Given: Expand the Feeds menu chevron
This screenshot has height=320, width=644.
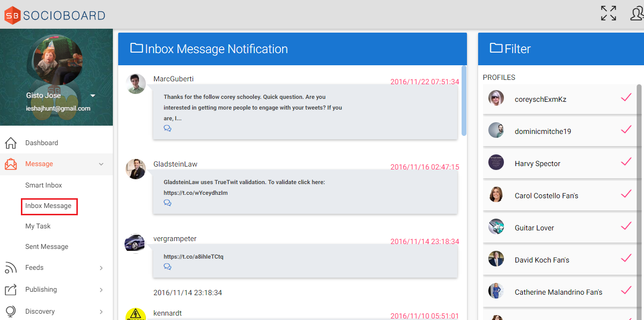Looking at the screenshot, I should 101,268.
